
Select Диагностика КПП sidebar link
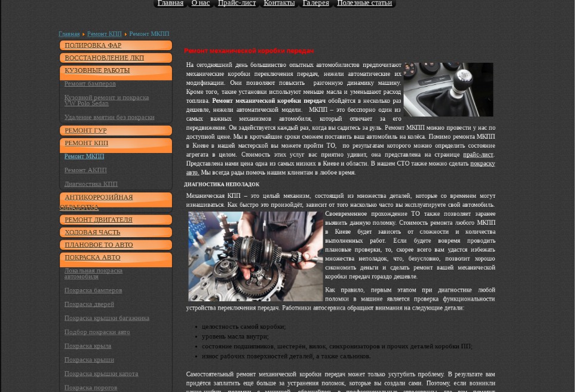pyautogui.click(x=91, y=184)
